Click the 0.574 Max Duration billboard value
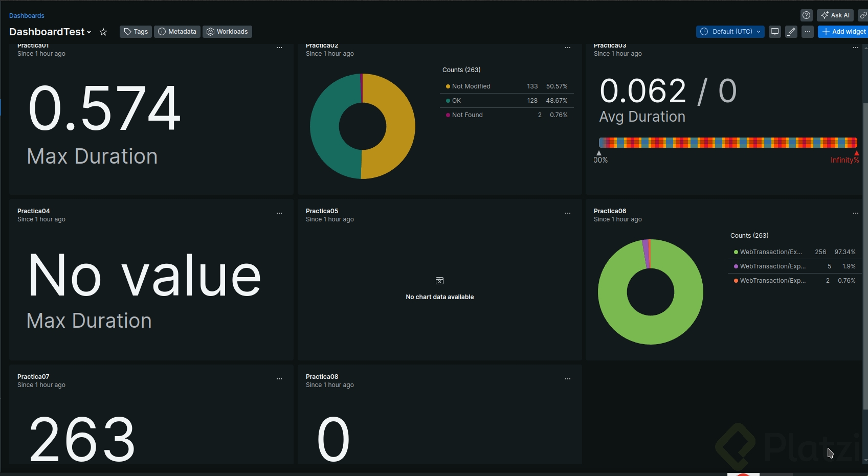The height and width of the screenshot is (476, 868). coord(104,108)
